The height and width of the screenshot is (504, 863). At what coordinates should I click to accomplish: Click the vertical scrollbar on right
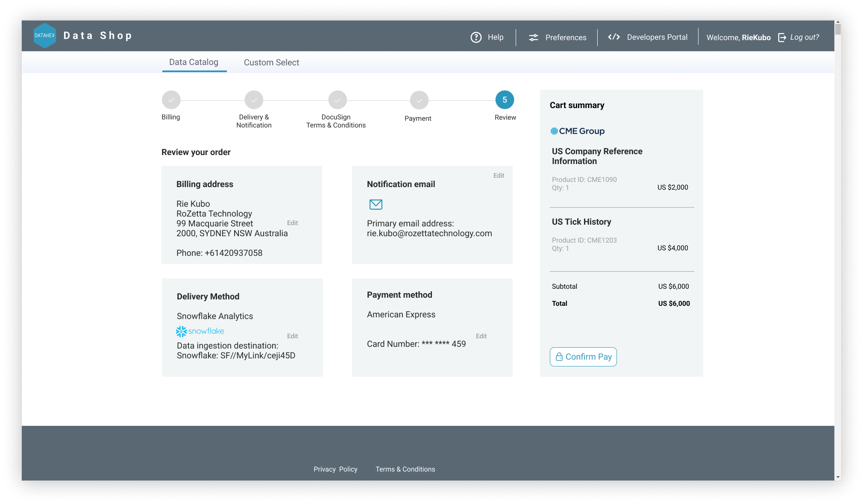click(839, 39)
